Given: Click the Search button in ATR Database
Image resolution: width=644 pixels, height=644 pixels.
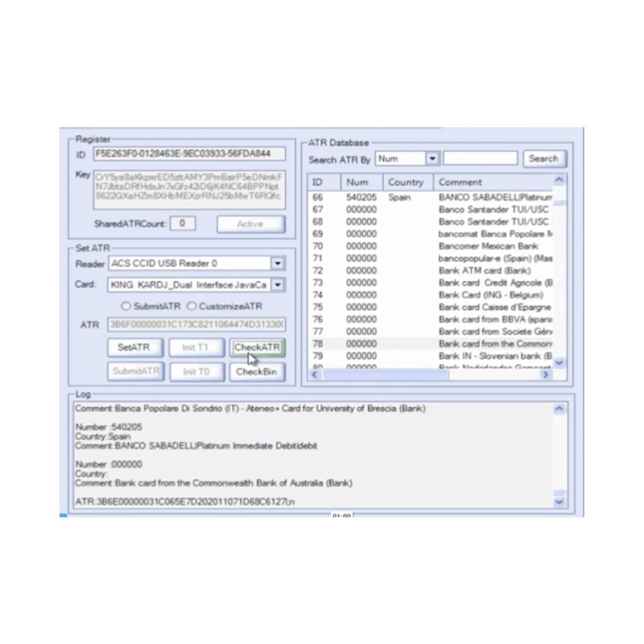Looking at the screenshot, I should pos(543,159).
